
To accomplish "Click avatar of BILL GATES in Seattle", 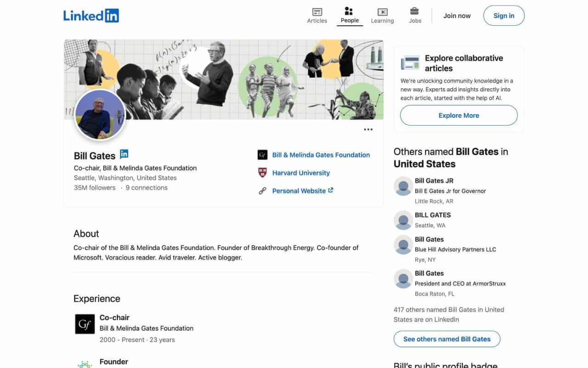I will (x=403, y=220).
